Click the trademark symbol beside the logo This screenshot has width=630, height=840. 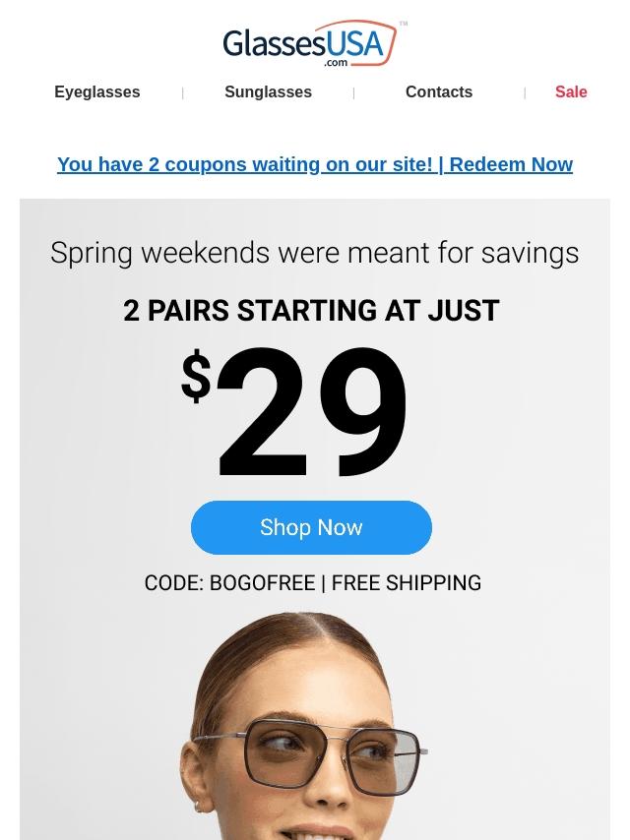click(x=404, y=24)
